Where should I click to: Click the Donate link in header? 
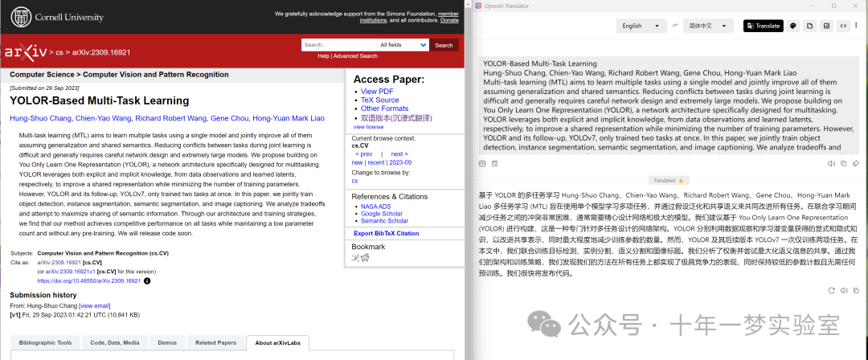pyautogui.click(x=449, y=21)
